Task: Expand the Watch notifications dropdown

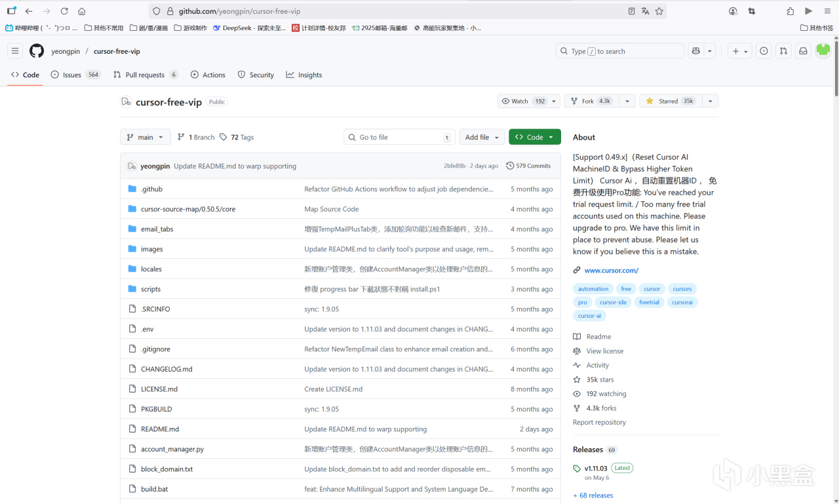Action: (555, 101)
